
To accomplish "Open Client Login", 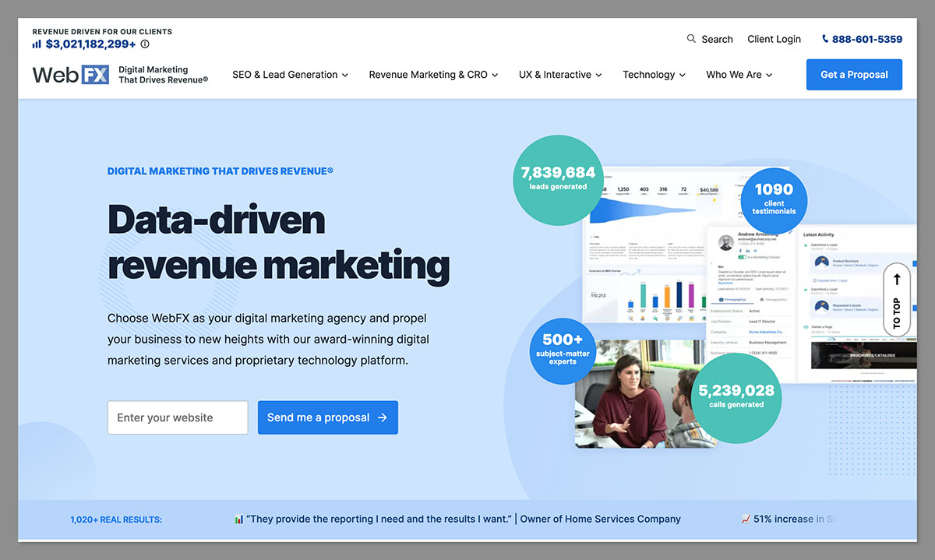I will tap(774, 38).
